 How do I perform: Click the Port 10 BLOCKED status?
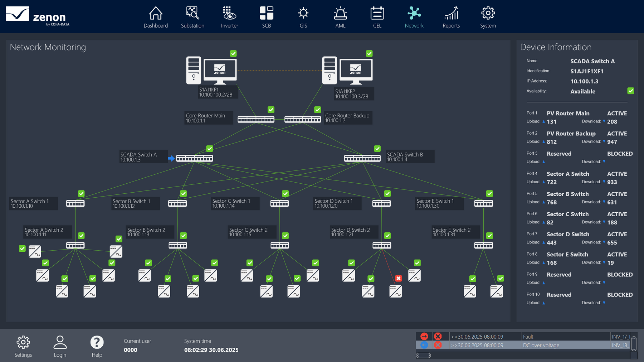(x=620, y=295)
